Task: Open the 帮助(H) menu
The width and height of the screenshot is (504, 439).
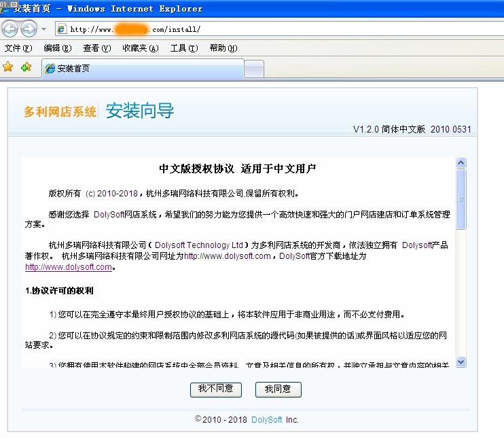Action: pos(223,48)
